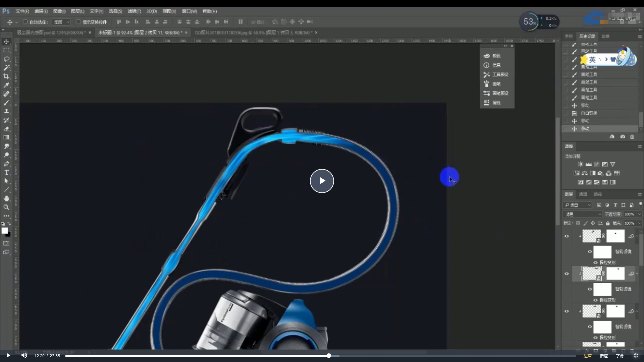
Task: Select the Path Selection tool
Action: click(6, 181)
